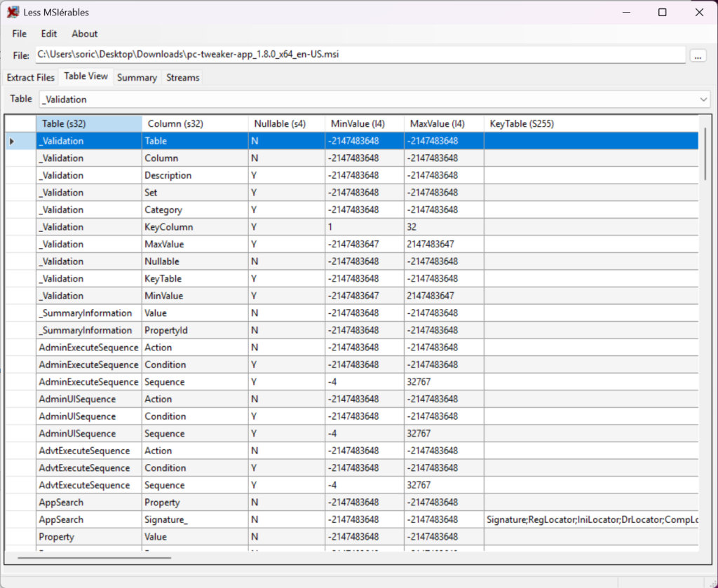Switch to the Extract Files tab
Viewport: 718px width, 588px height.
tap(31, 77)
